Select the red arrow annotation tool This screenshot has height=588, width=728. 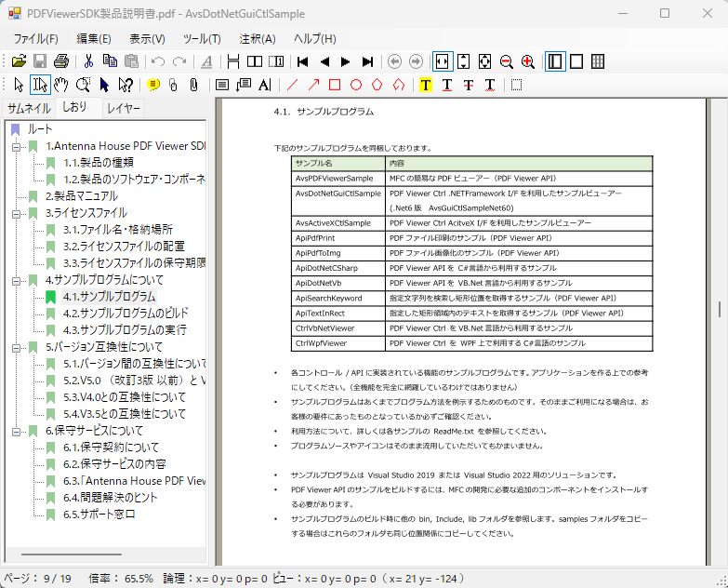(x=313, y=85)
